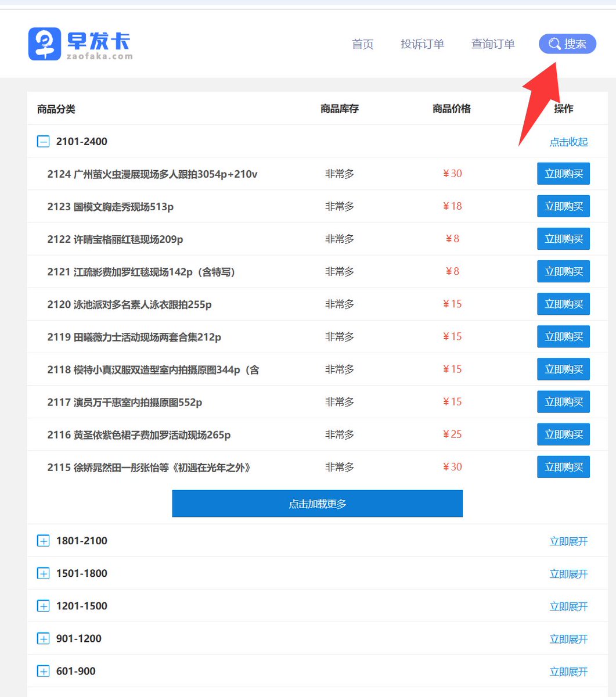Click 立即展开 link for 1201-1500
616x697 pixels.
coord(568,606)
